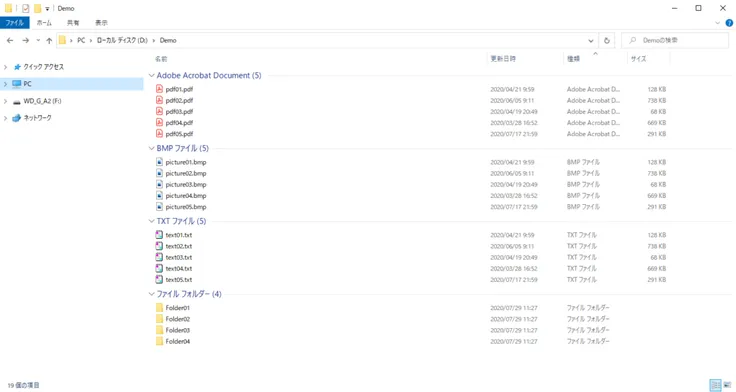
Task: Click the Folder02 folder icon
Action: pos(159,319)
